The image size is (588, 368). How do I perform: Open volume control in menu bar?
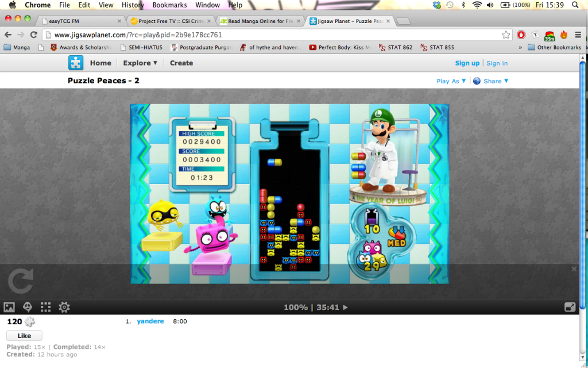click(x=490, y=5)
